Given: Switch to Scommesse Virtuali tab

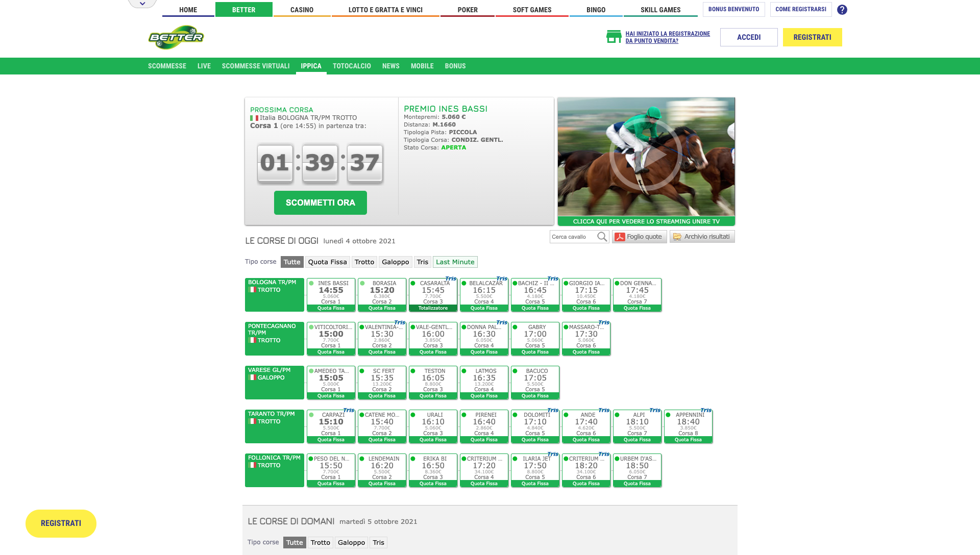Looking at the screenshot, I should (x=255, y=66).
